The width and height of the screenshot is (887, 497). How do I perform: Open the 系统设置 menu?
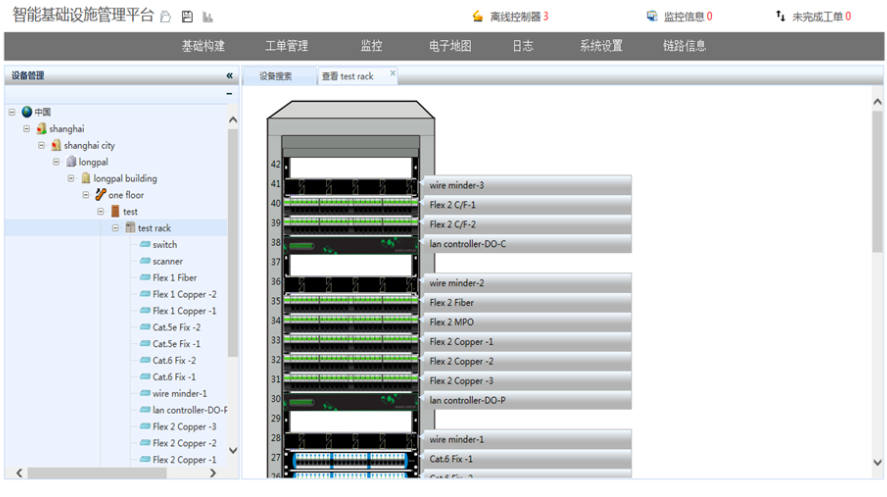tap(600, 46)
